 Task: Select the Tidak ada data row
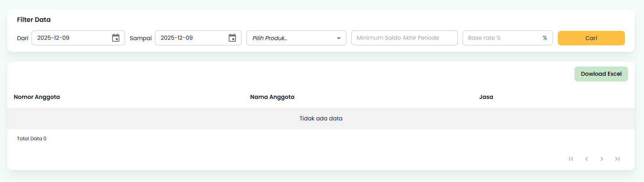coord(321,118)
